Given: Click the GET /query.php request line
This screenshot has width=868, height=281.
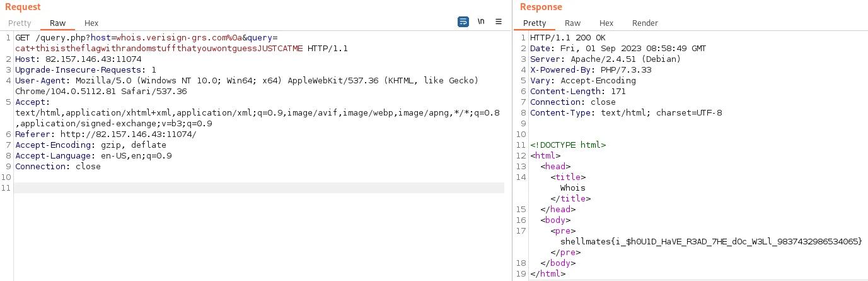Looking at the screenshot, I should (x=146, y=39).
